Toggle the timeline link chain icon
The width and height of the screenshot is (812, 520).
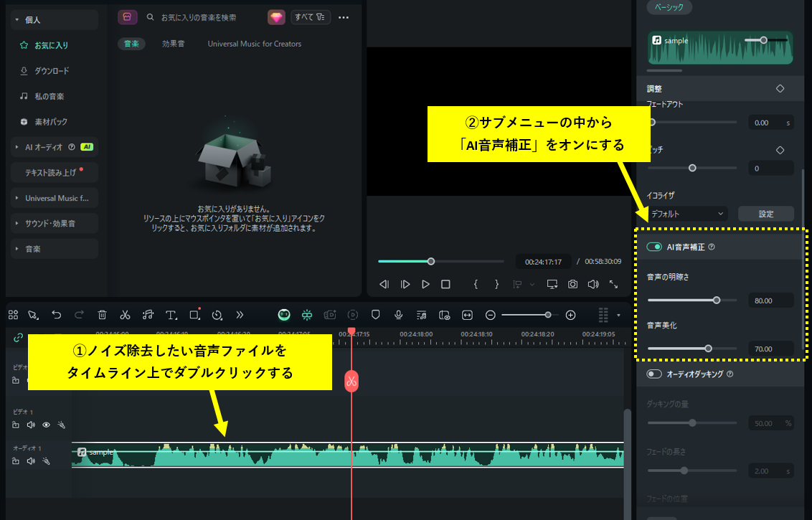pos(18,338)
